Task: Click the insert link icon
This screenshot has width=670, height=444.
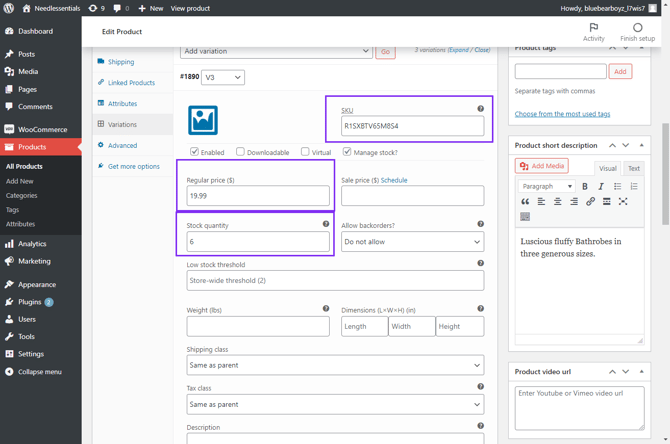Action: point(590,202)
